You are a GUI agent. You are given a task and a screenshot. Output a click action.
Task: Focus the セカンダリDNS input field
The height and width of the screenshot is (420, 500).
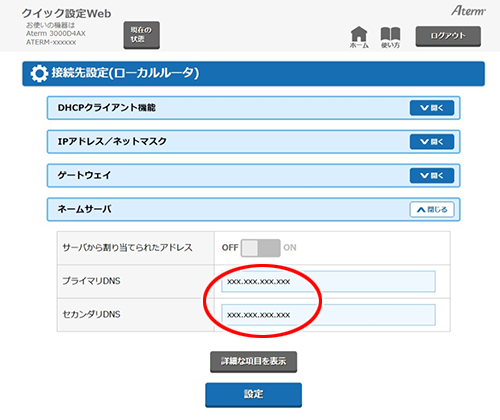(x=328, y=315)
